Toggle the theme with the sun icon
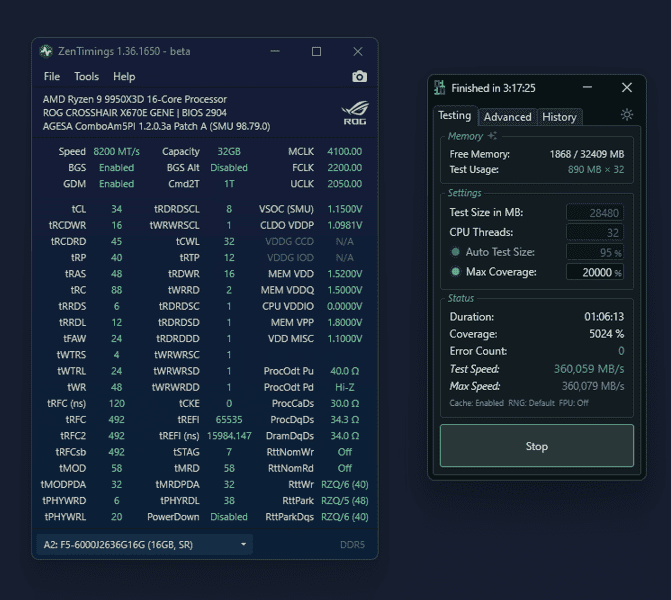Viewport: 671px width, 600px height. coord(627,115)
